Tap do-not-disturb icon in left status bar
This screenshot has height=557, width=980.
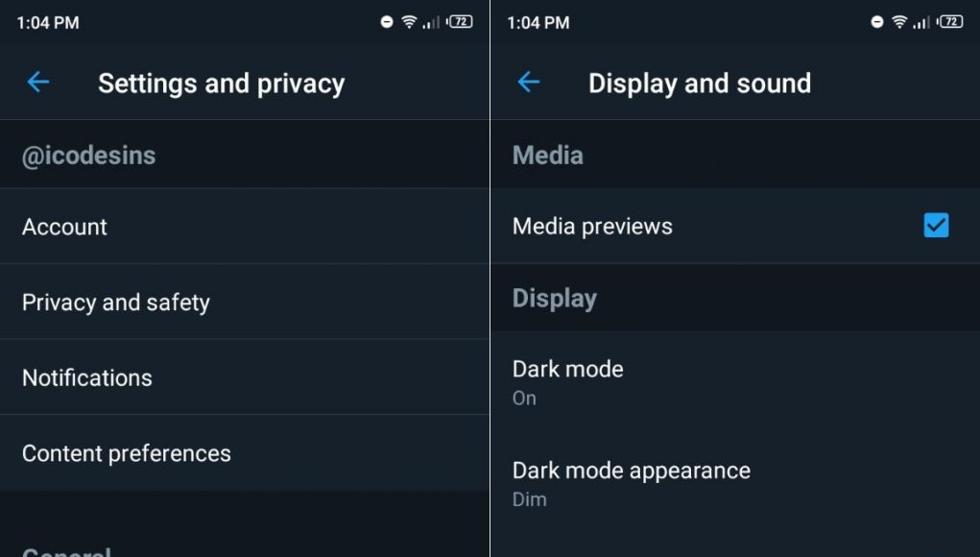coord(387,22)
